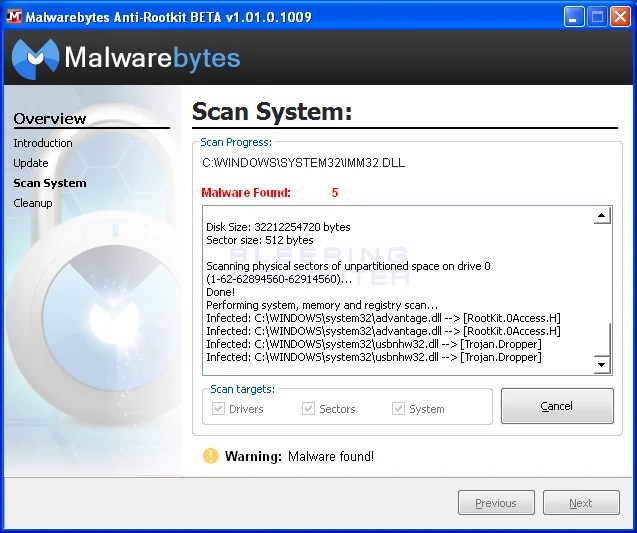
Task: Click the Malware Found label
Action: (x=246, y=193)
